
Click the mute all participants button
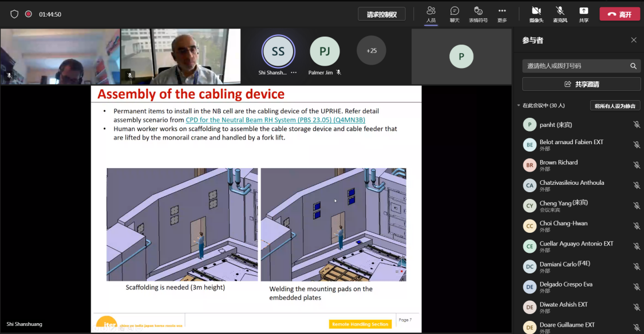615,106
